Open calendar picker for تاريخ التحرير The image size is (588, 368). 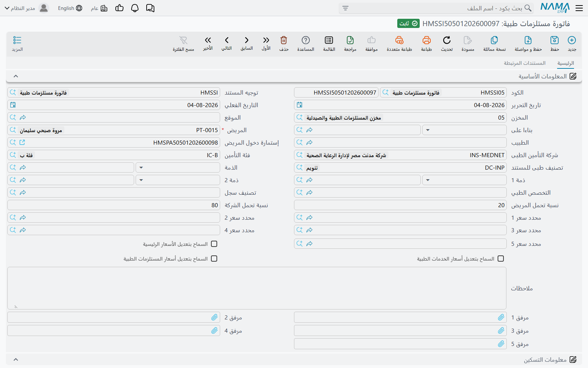coord(300,105)
